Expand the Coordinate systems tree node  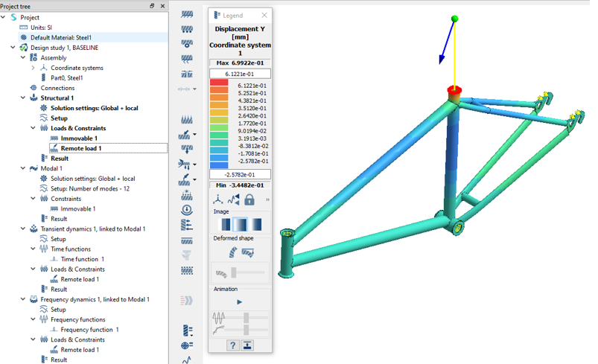point(33,68)
